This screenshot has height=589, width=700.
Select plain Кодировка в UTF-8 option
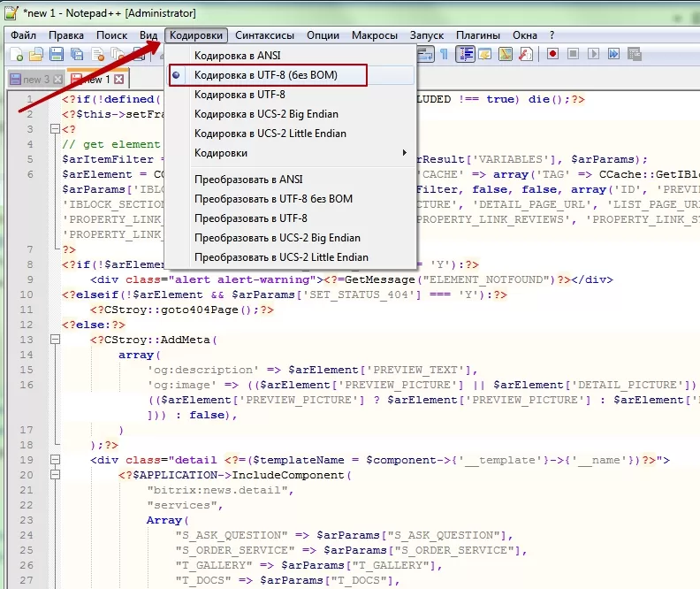[x=291, y=95]
